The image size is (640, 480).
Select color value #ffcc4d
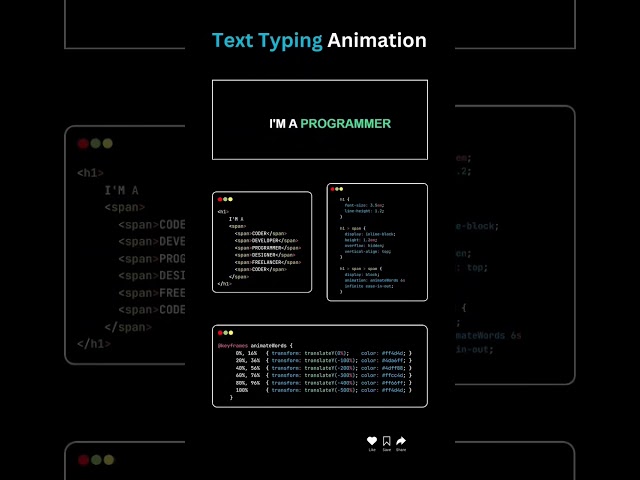tap(393, 375)
